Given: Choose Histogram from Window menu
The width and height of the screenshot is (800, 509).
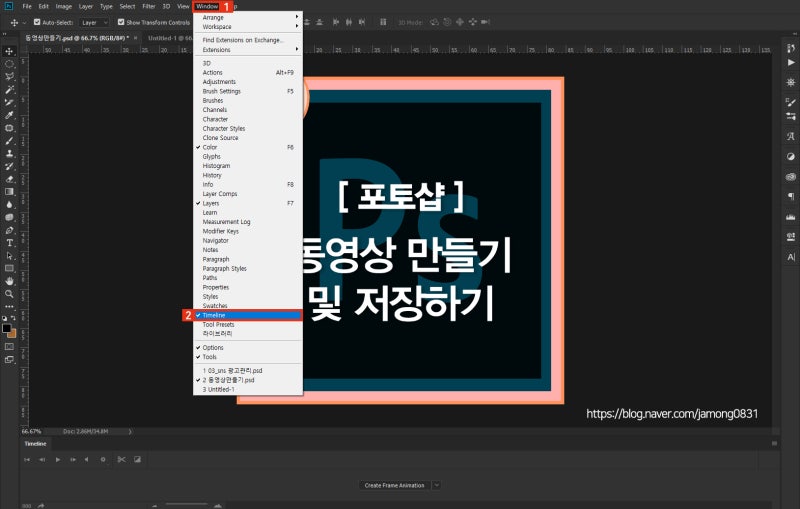Looking at the screenshot, I should point(248,166).
